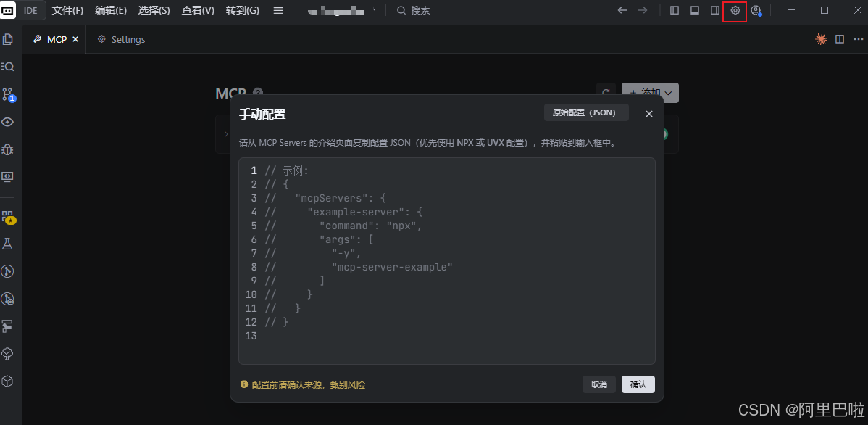This screenshot has width=868, height=425.
Task: Click the IDE mode button
Action: 31,11
